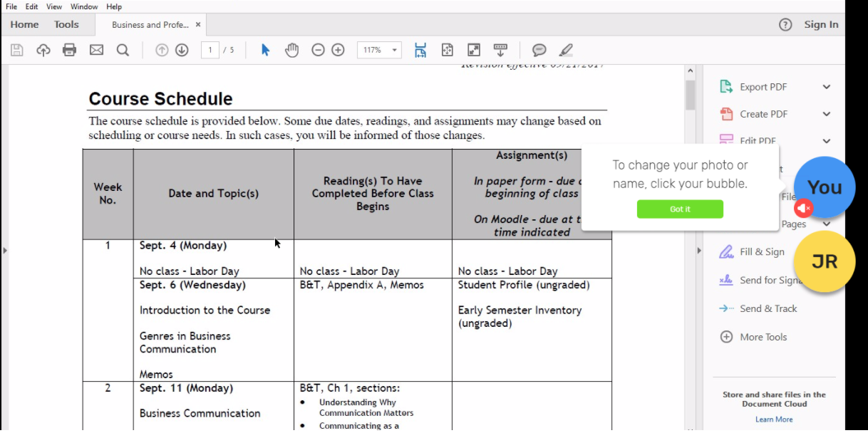The height and width of the screenshot is (433, 868).
Task: Click the Student Profile (ungraded) text
Action: click(524, 285)
